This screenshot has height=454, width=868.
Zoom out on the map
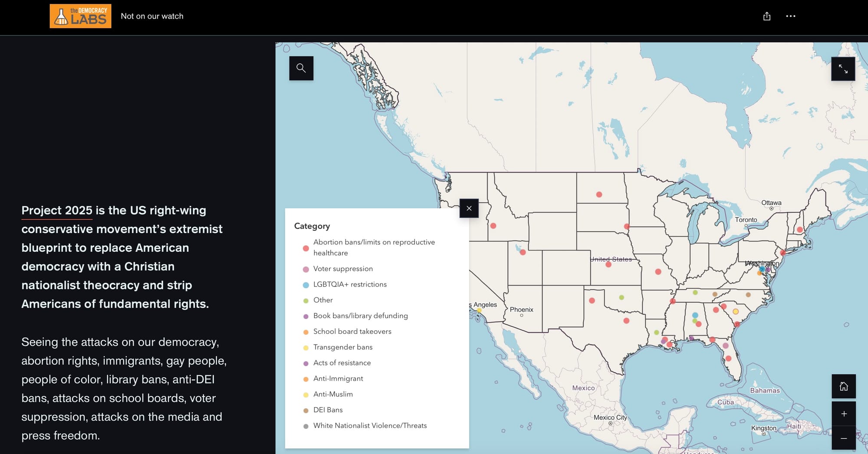(x=843, y=438)
